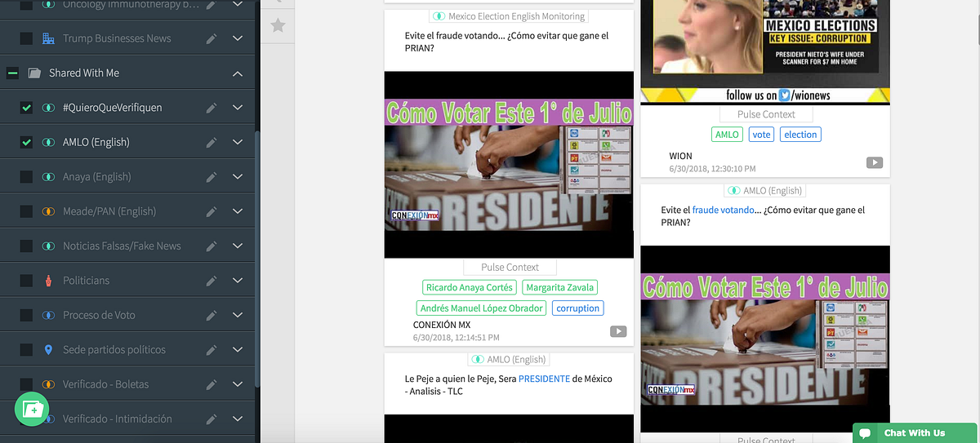Check the Meade/PAN (English) checkbox
Image resolution: width=980 pixels, height=443 pixels.
(26, 211)
